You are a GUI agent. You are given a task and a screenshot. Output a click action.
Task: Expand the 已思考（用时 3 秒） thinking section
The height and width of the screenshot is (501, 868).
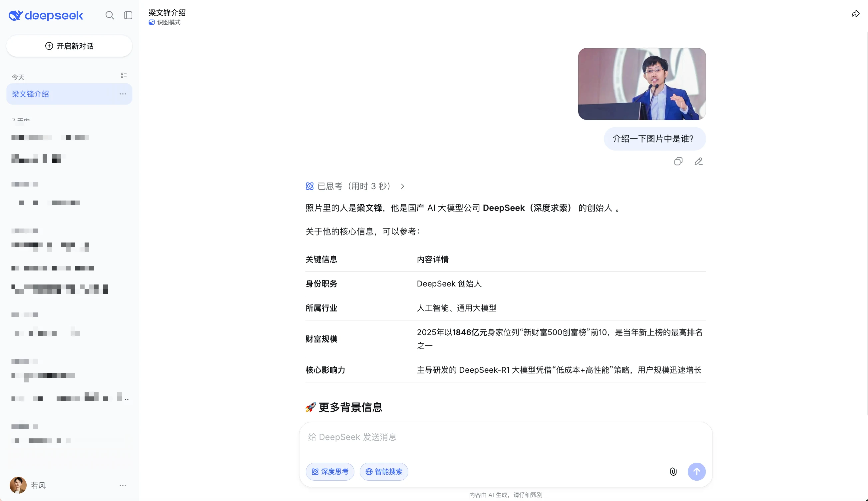(x=355, y=186)
